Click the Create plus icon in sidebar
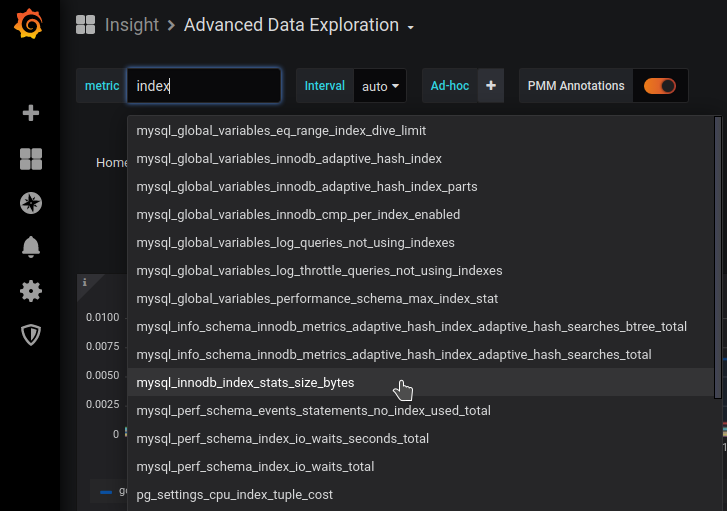The image size is (727, 511). pos(31,113)
